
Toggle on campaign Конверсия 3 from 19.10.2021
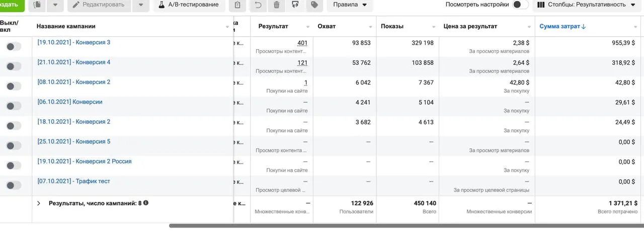pos(14,46)
